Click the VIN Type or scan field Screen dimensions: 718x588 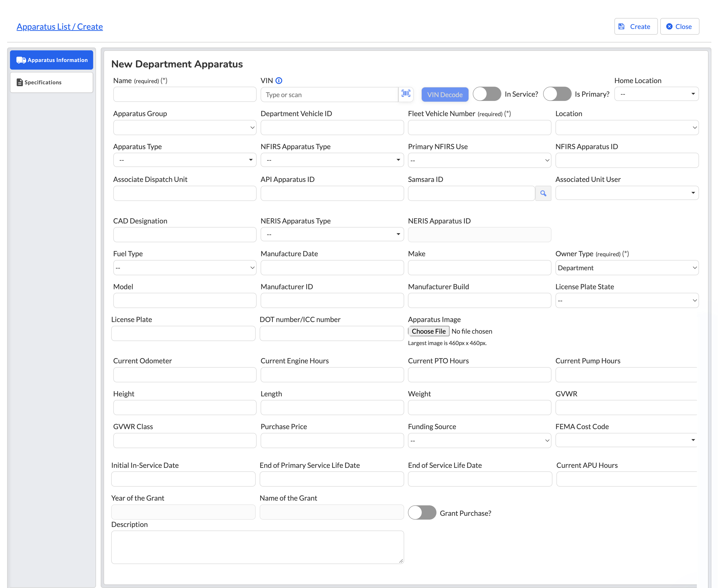click(x=329, y=95)
